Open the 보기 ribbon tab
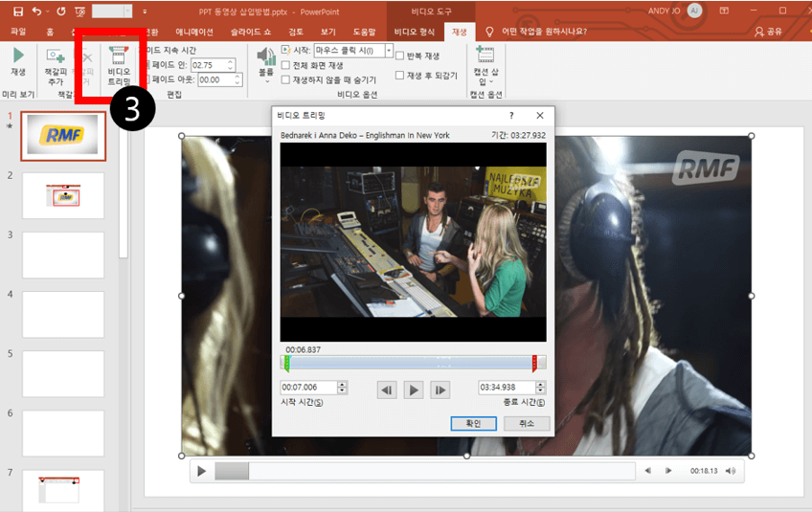The width and height of the screenshot is (812, 512). pyautogui.click(x=327, y=32)
